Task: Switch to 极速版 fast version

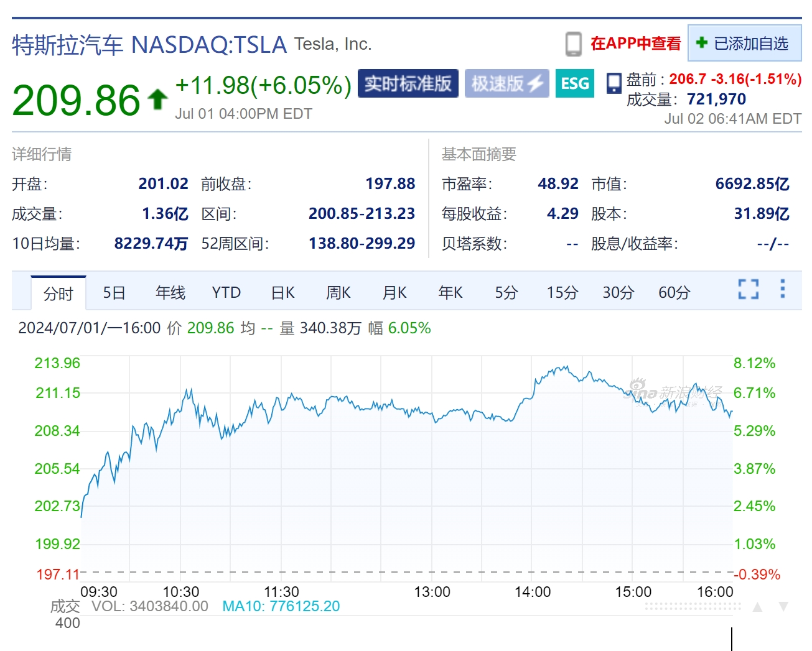Action: click(x=506, y=83)
